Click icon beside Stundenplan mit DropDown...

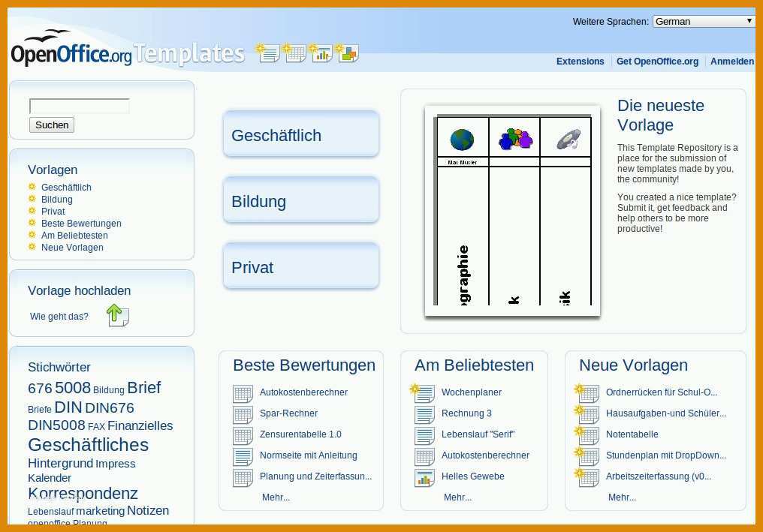tap(587, 456)
